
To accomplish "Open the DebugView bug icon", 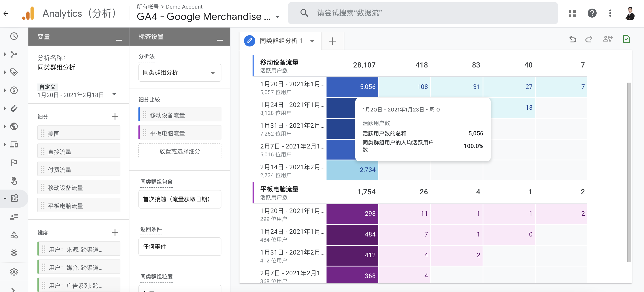I will (x=14, y=253).
